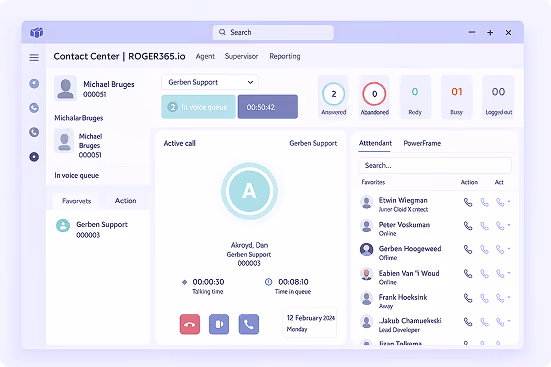Click Etwin Wiegman middle light phone icon
The width and height of the screenshot is (551, 367).
tap(485, 202)
